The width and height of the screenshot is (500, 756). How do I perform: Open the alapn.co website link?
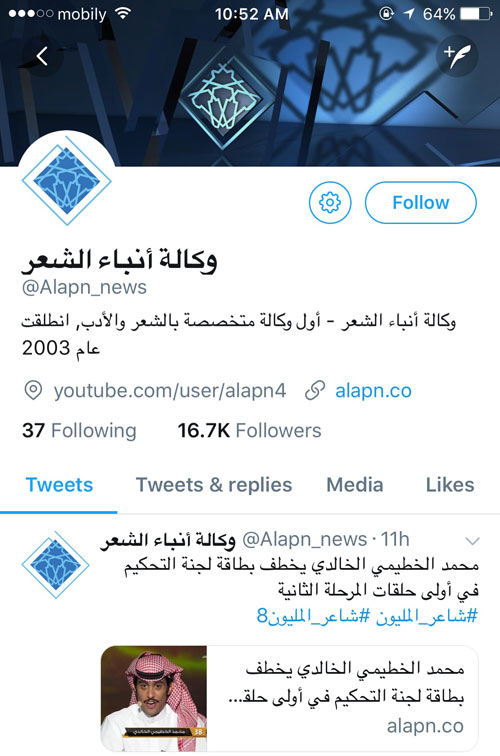click(373, 391)
